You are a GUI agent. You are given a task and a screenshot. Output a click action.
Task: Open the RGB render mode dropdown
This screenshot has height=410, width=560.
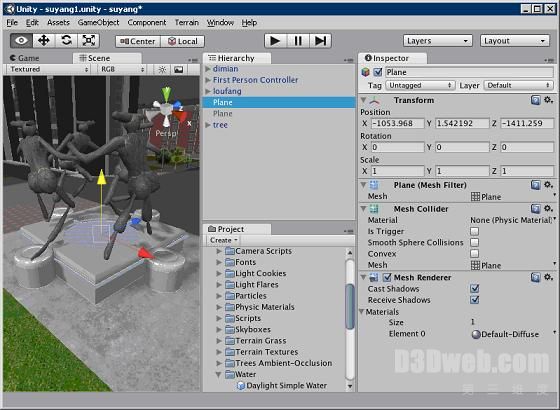pyautogui.click(x=122, y=69)
